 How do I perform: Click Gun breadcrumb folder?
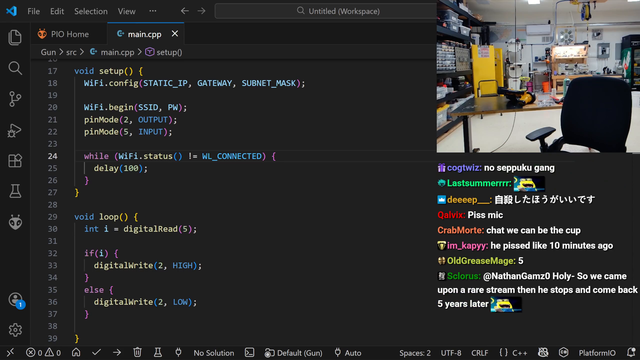tap(48, 52)
